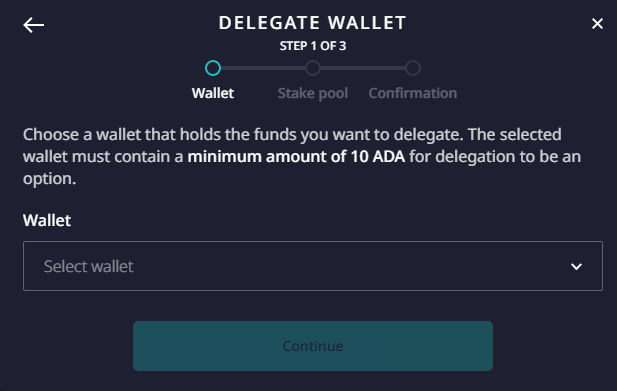Click the Select wallet placeholder text
The height and width of the screenshot is (391, 617).
tap(89, 266)
